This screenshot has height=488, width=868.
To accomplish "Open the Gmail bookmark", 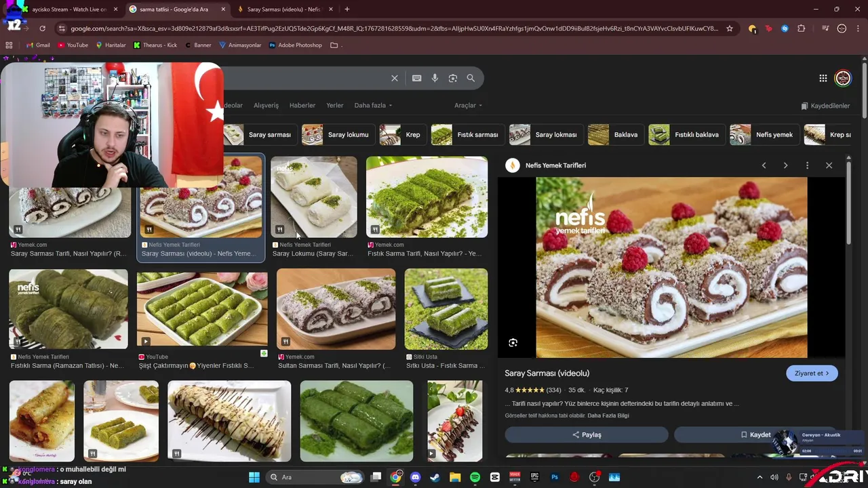I will [x=38, y=45].
